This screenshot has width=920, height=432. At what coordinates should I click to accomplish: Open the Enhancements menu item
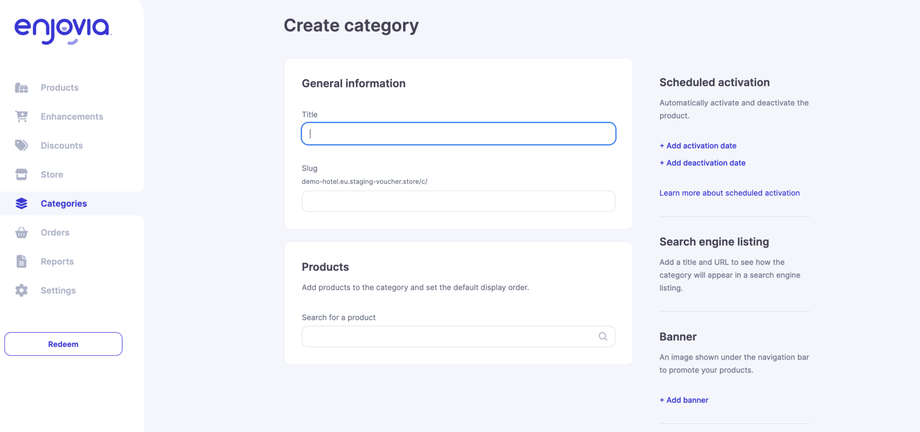pos(72,117)
